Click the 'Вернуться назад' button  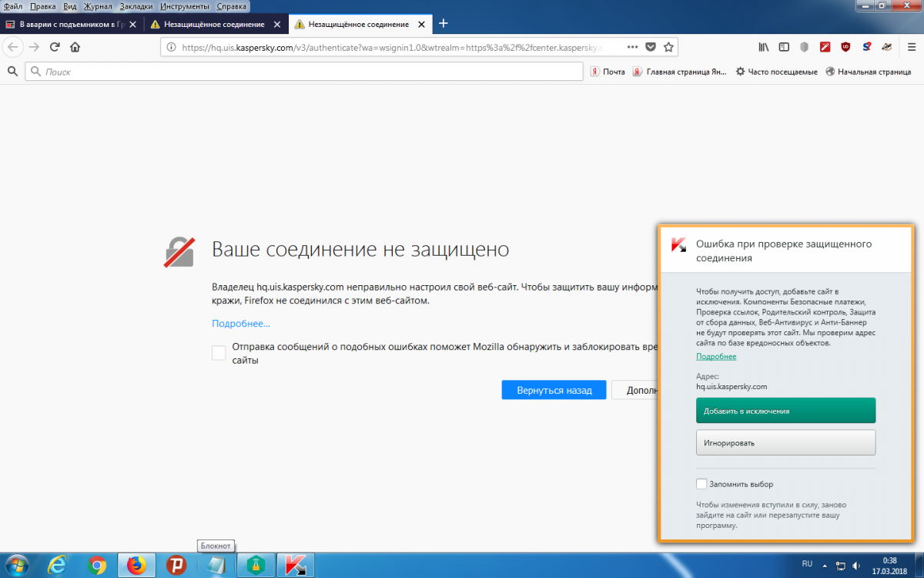pos(554,390)
